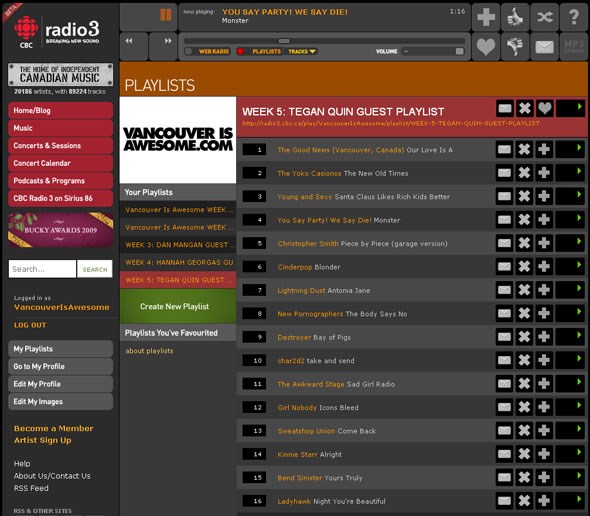Pause the currently playing track
The image size is (590, 516).
(166, 15)
